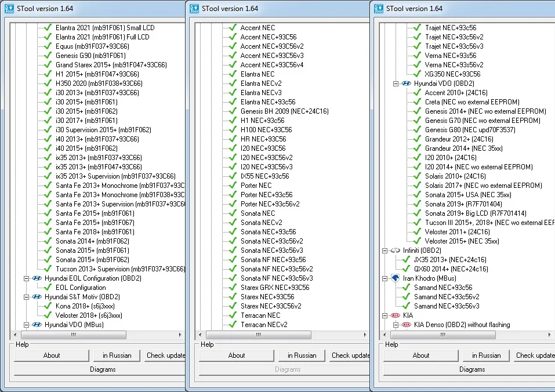Click in Russian button in the left window
Screen dimensions: 555x392
117,355
